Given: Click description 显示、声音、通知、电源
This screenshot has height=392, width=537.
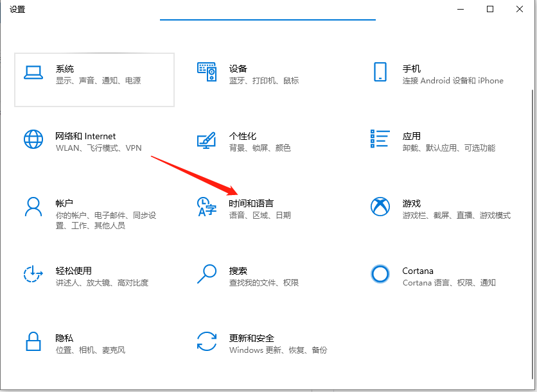Looking at the screenshot, I should point(98,80).
